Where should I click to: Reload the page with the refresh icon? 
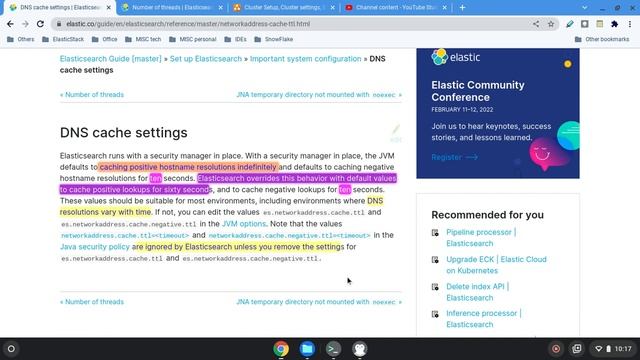[x=40, y=24]
